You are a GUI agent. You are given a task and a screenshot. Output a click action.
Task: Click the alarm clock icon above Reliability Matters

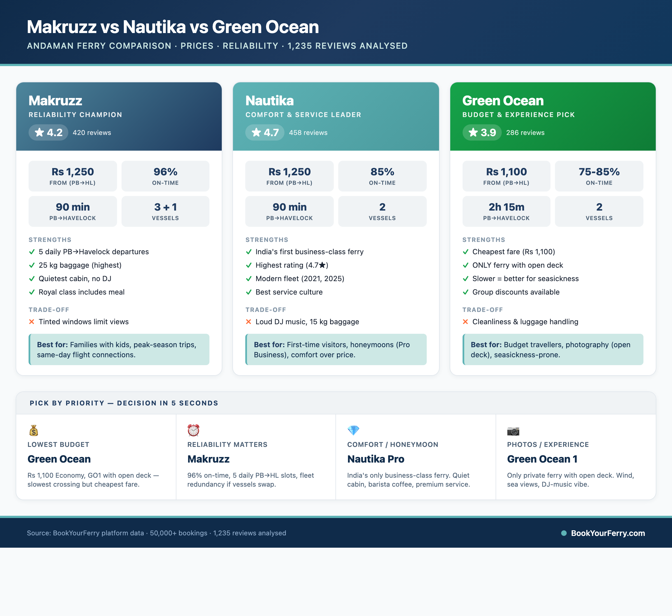(x=193, y=430)
